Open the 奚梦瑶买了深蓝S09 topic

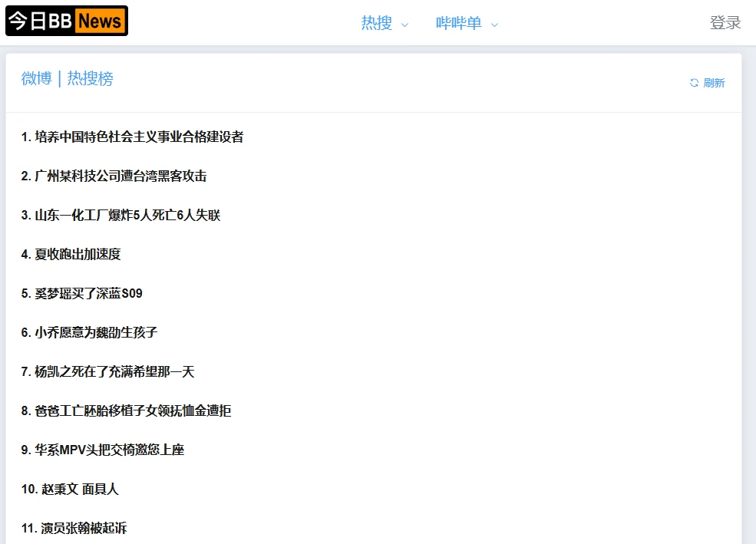[81, 293]
